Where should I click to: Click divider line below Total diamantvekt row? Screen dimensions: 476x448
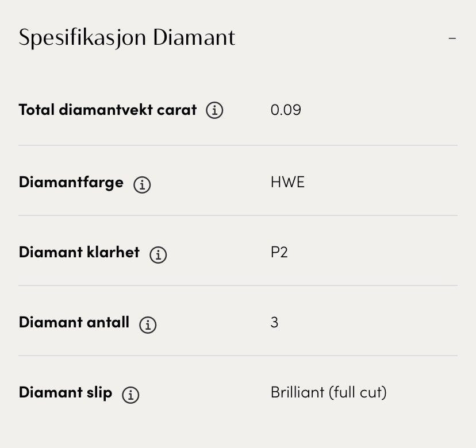coord(238,145)
